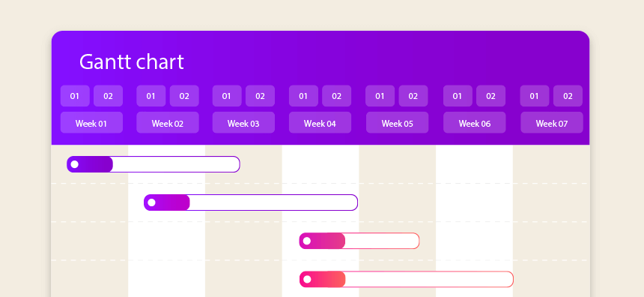Open the Week 04 column label
Screen dimensions: 644x297
coord(320,122)
